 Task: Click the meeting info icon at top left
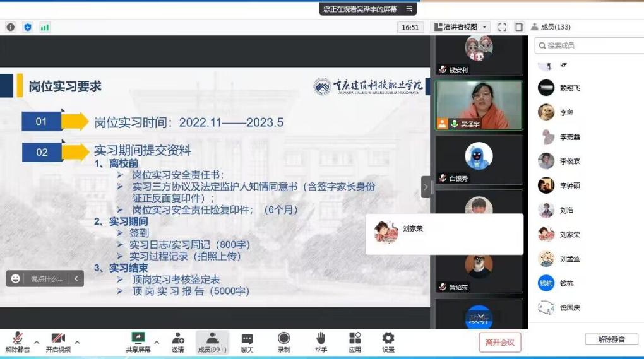(x=10, y=27)
